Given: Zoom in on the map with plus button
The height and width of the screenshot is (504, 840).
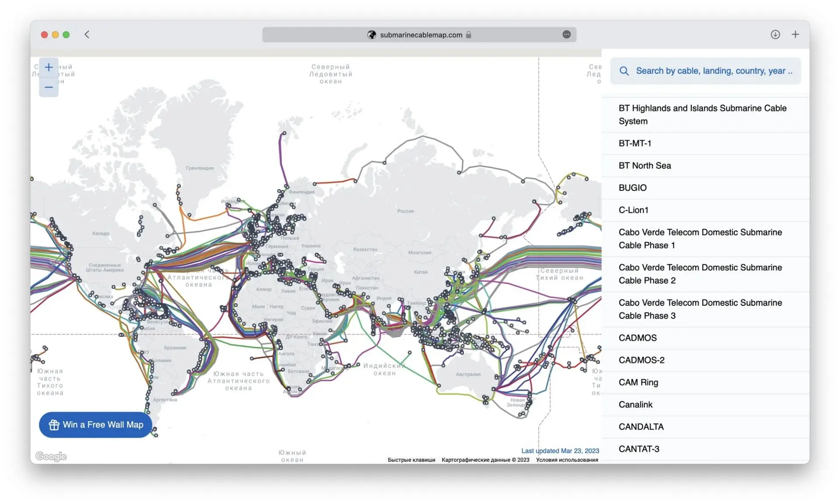Looking at the screenshot, I should [x=49, y=67].
